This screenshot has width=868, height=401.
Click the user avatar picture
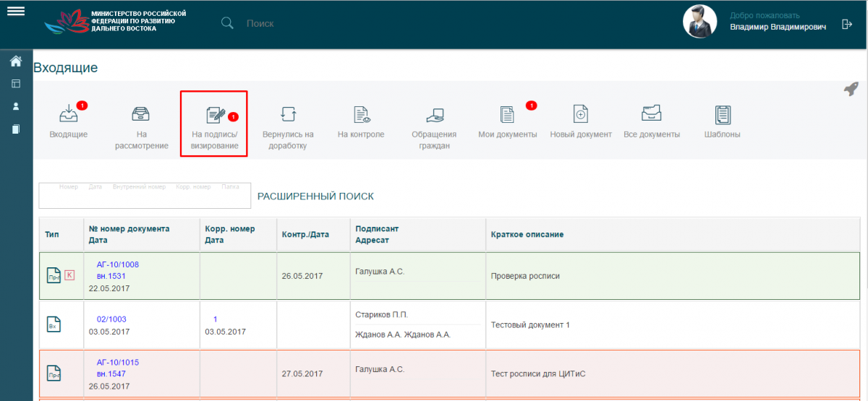(x=699, y=22)
